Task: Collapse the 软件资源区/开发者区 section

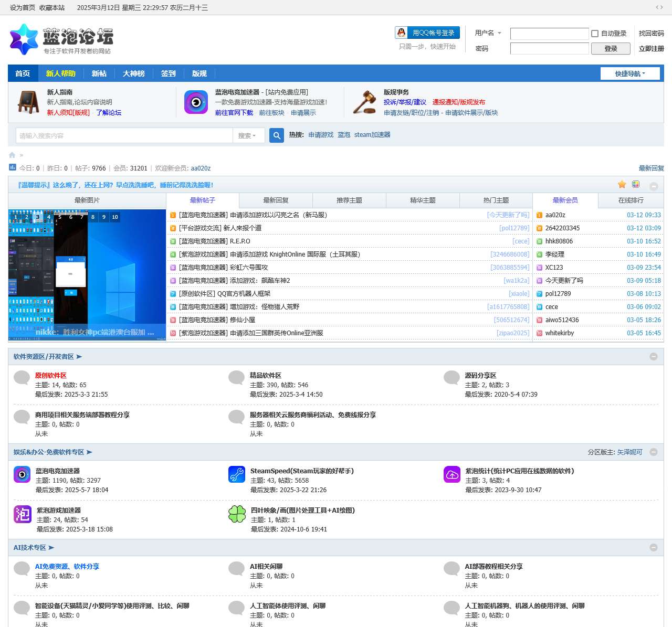Action: click(654, 356)
